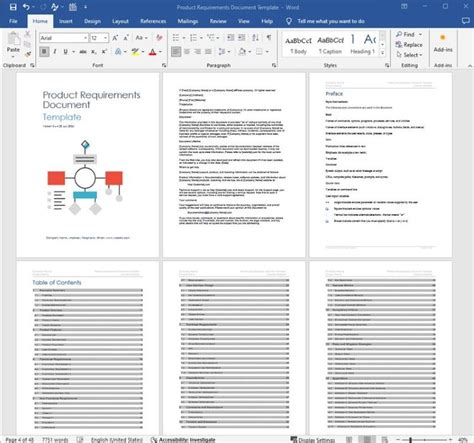Image resolution: width=474 pixels, height=443 pixels.
Task: Align the paragraph to the right
Action: pyautogui.click(x=198, y=52)
